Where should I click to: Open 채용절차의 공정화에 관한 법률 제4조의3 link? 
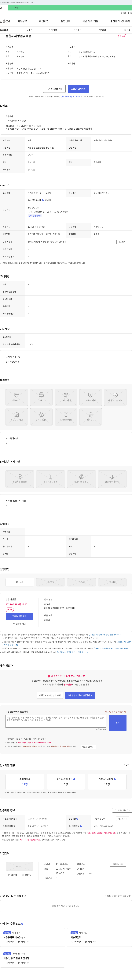(x=105, y=635)
